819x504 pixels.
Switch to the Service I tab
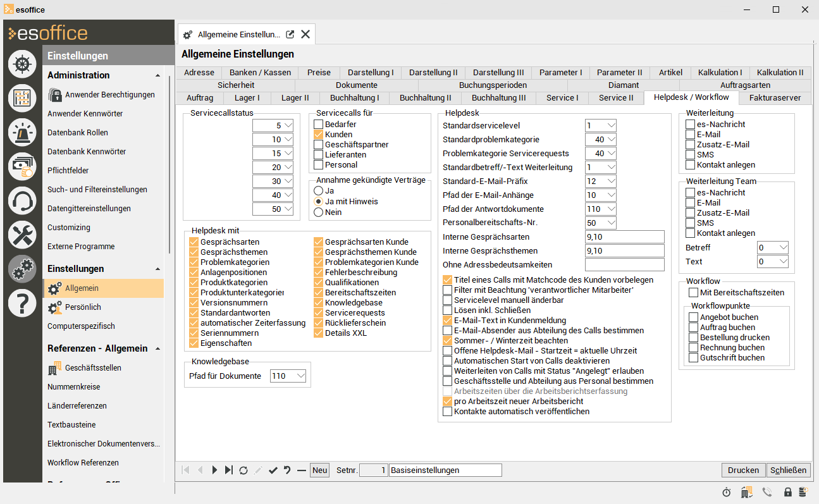tap(563, 98)
